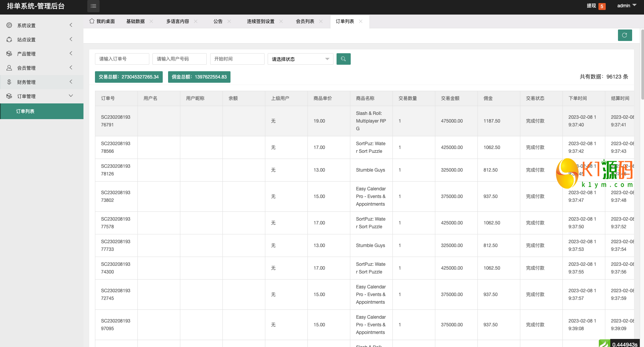Click the green search magnifier button

pos(343,59)
